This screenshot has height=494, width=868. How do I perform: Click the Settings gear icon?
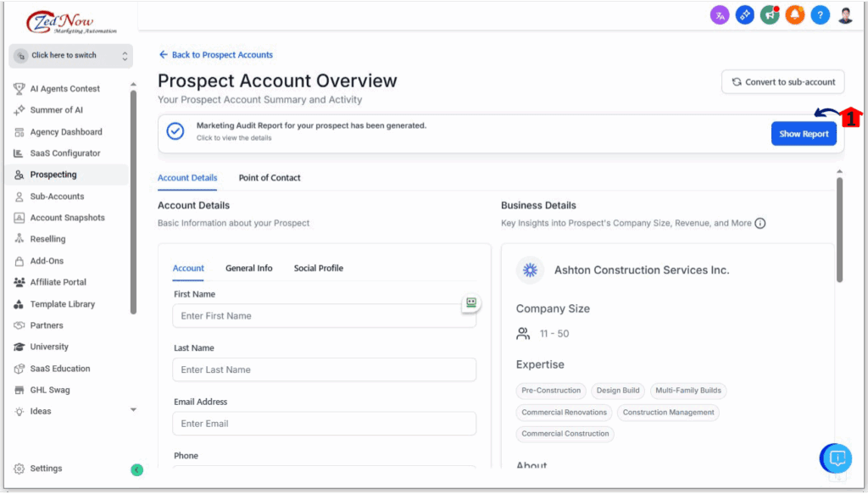tap(19, 469)
